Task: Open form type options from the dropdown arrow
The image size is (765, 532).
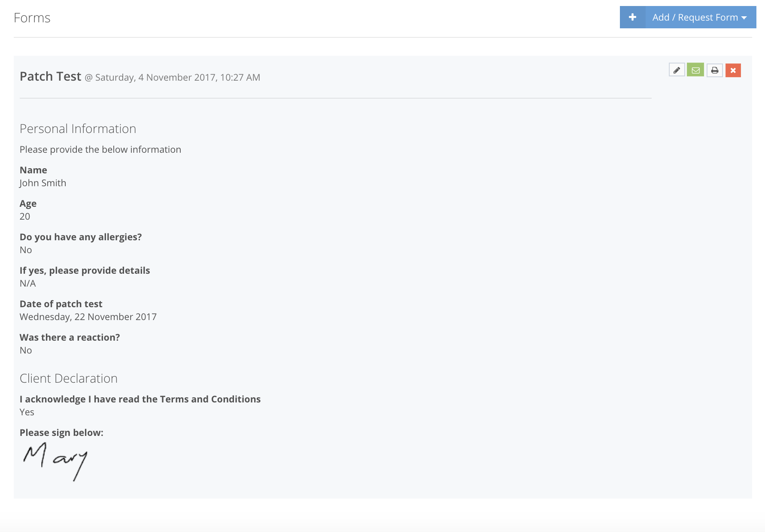Action: pyautogui.click(x=744, y=18)
